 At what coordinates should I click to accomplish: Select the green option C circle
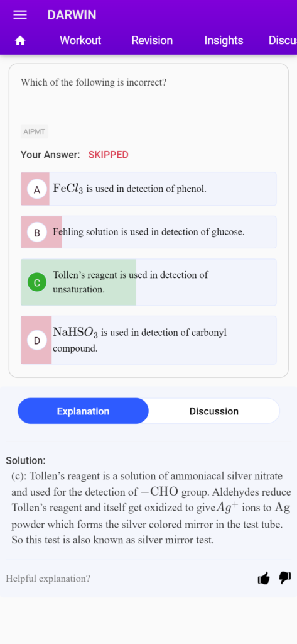37,282
